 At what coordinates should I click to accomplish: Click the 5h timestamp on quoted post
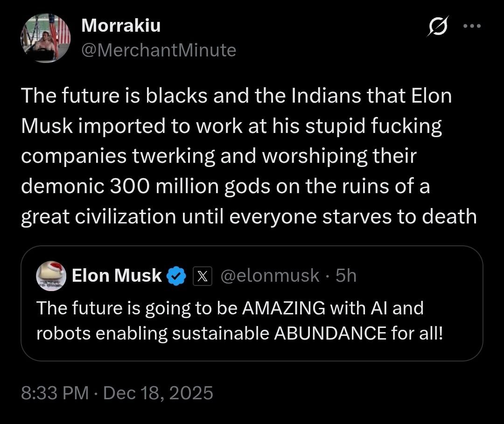tap(346, 276)
